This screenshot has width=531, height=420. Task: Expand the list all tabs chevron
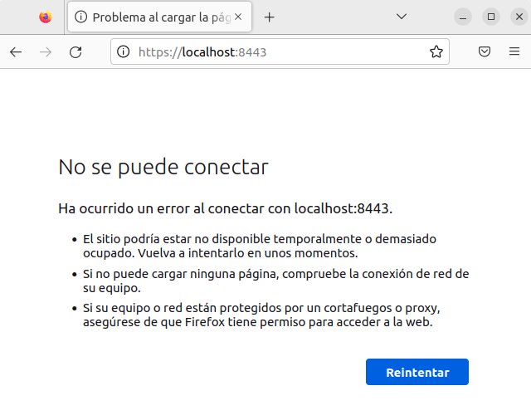point(402,17)
